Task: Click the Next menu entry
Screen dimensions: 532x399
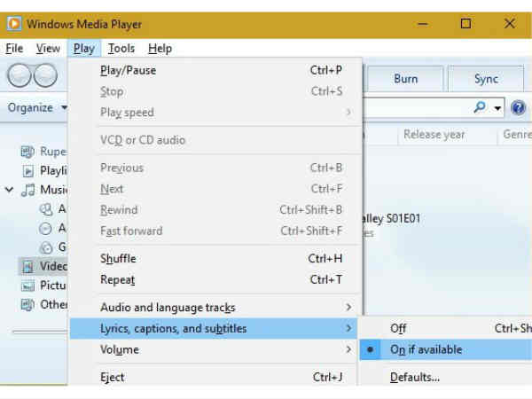Action: click(x=214, y=189)
